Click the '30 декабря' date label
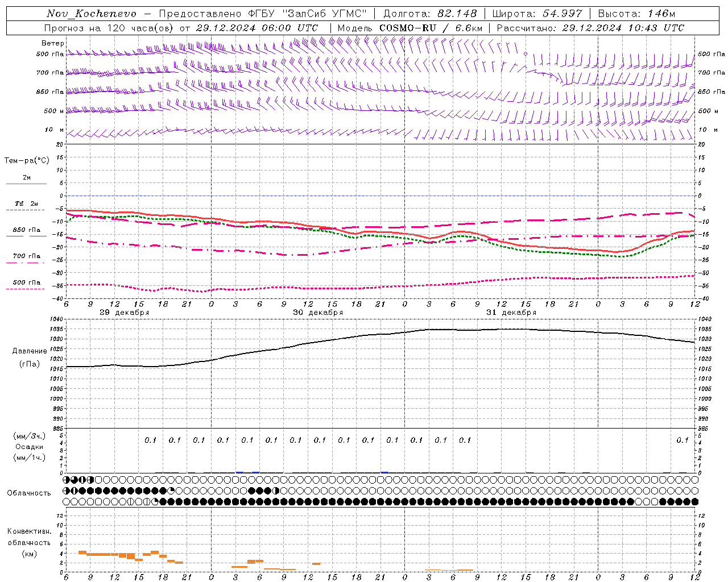728x582 pixels. [318, 313]
